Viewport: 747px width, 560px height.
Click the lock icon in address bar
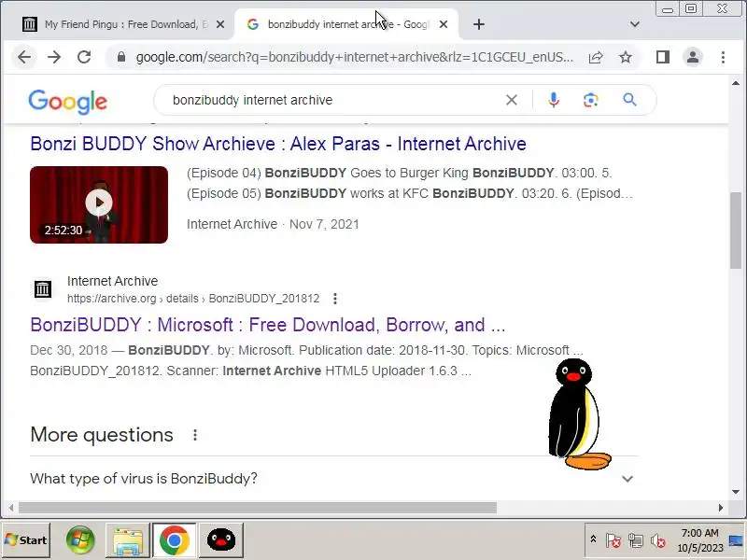pyautogui.click(x=121, y=58)
